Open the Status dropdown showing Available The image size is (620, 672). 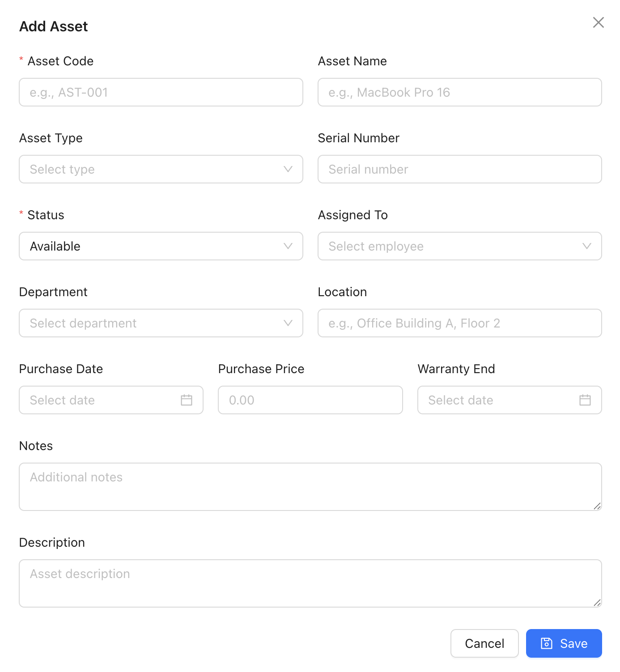coord(152,246)
